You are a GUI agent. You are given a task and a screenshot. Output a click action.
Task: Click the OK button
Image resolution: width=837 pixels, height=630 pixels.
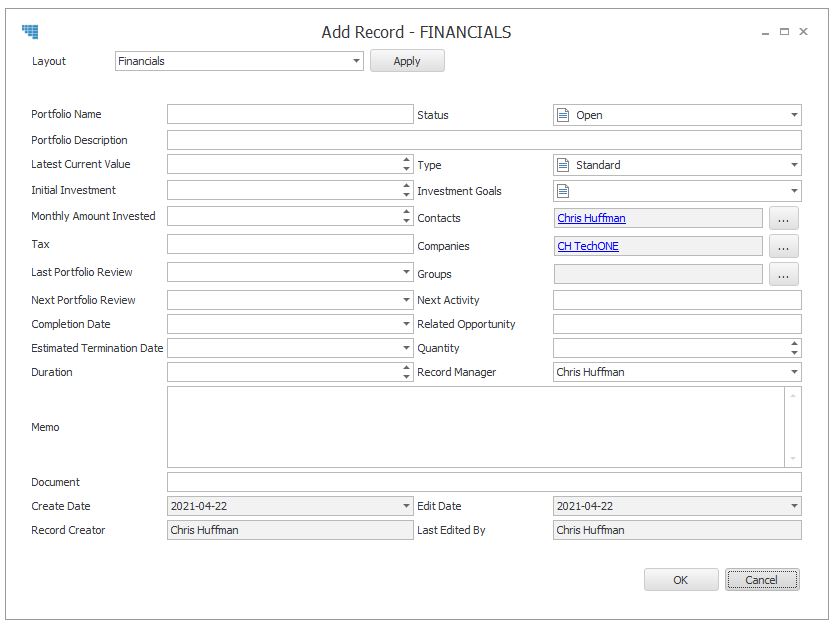[x=681, y=580]
